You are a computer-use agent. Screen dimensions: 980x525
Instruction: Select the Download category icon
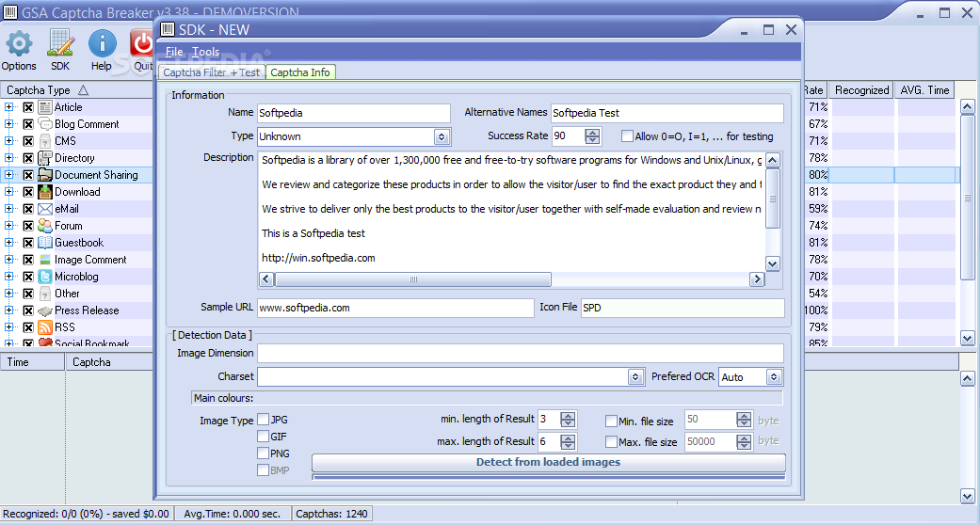coord(45,192)
